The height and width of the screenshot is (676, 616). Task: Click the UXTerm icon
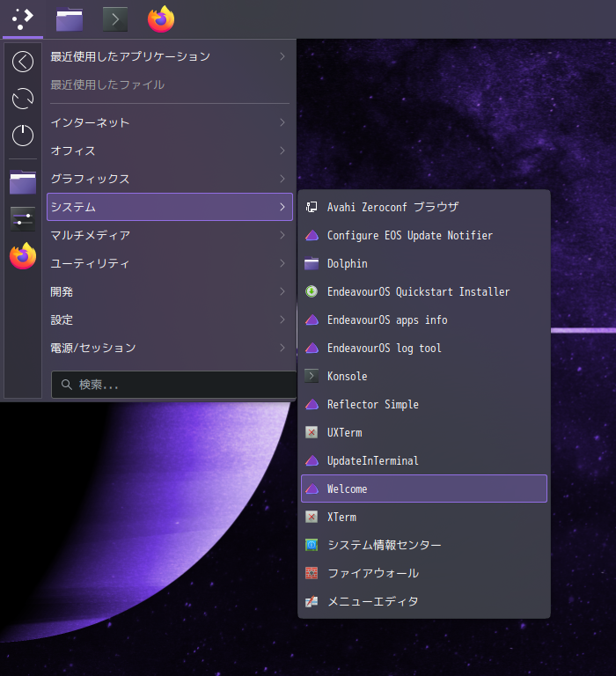click(x=312, y=432)
